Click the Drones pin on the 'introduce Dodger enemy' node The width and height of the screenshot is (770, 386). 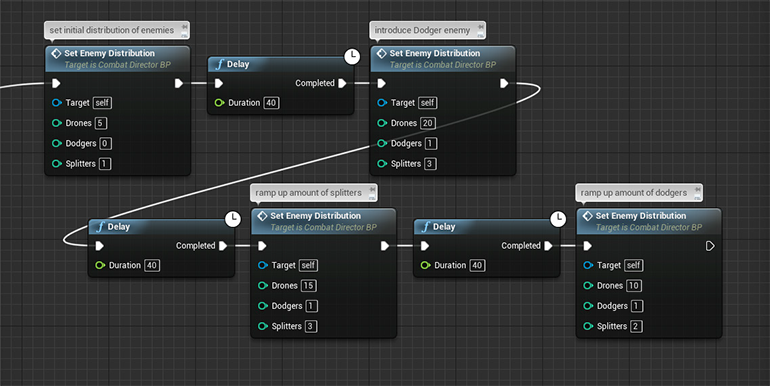pos(382,123)
